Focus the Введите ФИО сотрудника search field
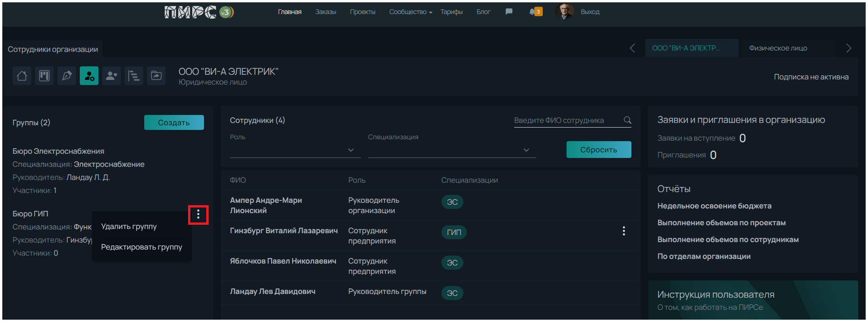The height and width of the screenshot is (322, 868). 567,121
